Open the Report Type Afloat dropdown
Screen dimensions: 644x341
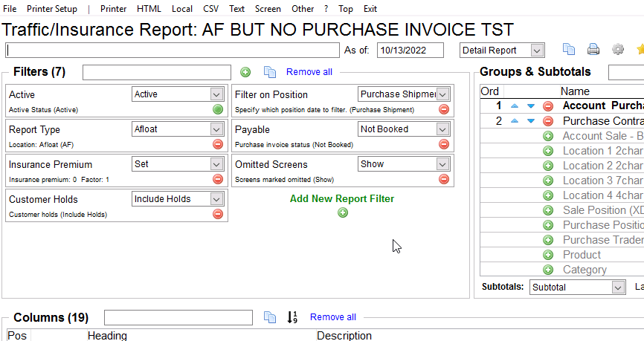[x=216, y=129]
